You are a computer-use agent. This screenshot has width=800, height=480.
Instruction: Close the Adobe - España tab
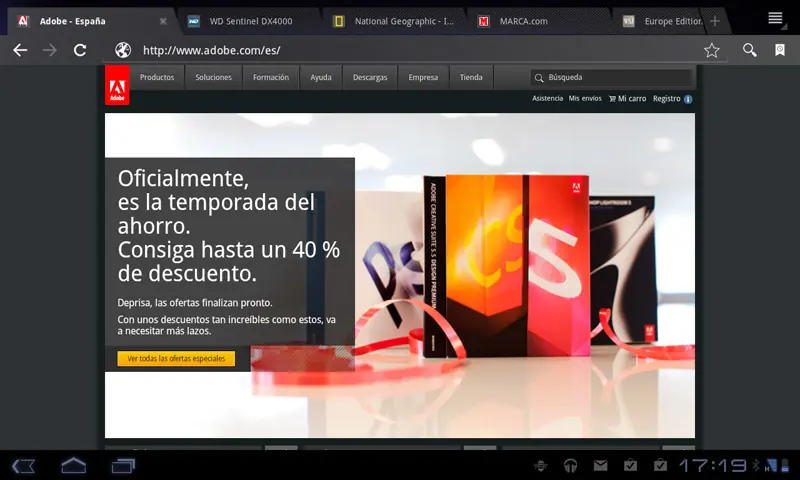coord(163,21)
